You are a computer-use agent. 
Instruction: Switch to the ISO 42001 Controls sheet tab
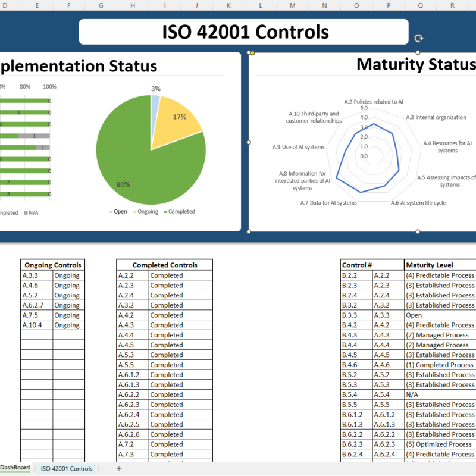coord(66,469)
